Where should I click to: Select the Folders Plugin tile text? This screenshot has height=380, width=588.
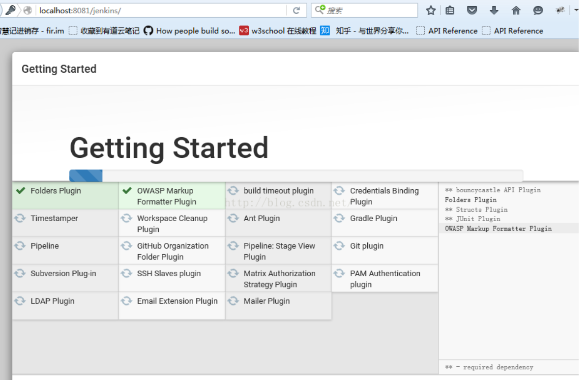tap(56, 191)
